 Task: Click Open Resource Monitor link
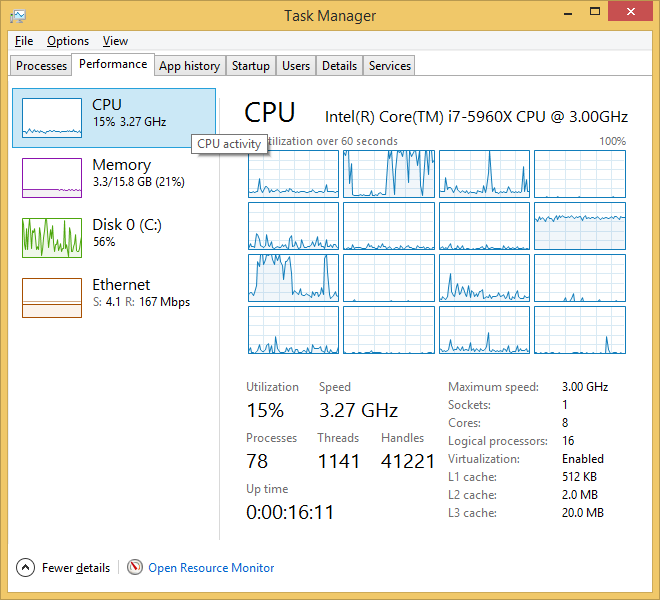(211, 568)
